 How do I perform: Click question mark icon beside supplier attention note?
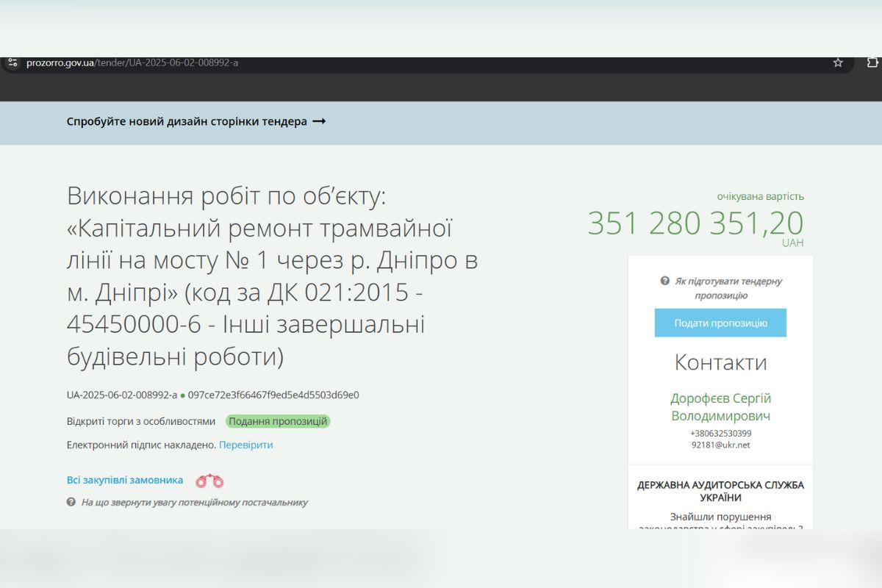point(71,502)
